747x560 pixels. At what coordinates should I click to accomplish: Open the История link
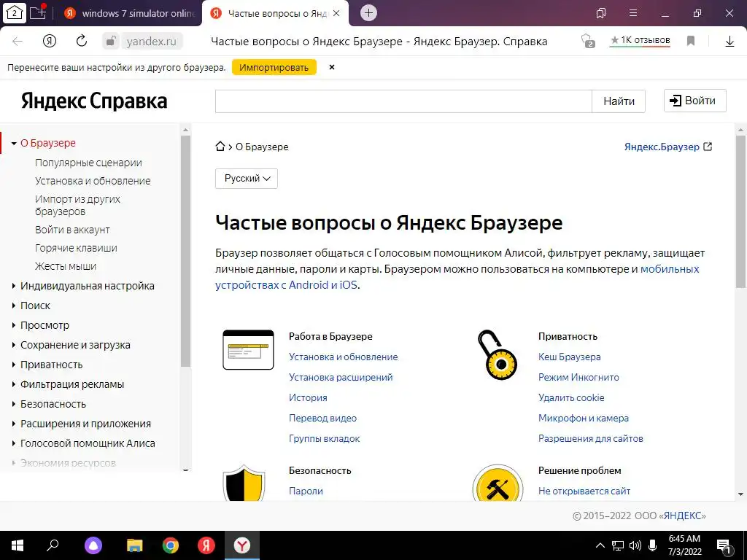[308, 397]
